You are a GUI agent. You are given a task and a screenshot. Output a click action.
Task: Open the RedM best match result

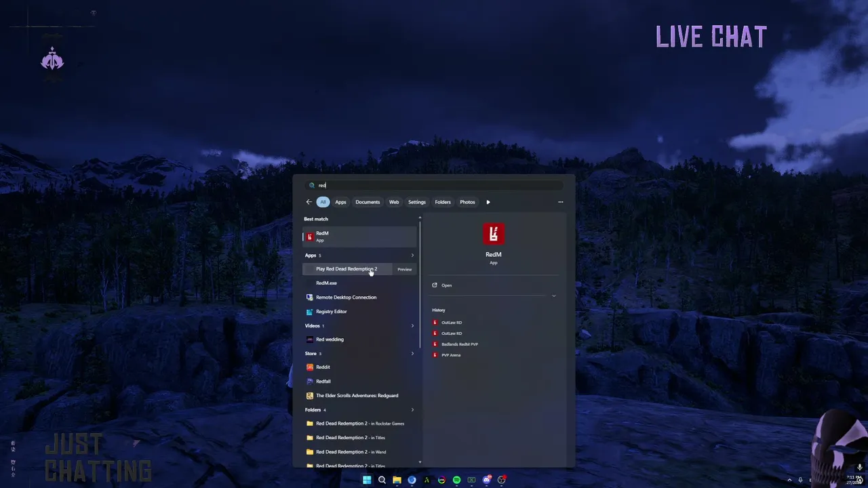(359, 237)
